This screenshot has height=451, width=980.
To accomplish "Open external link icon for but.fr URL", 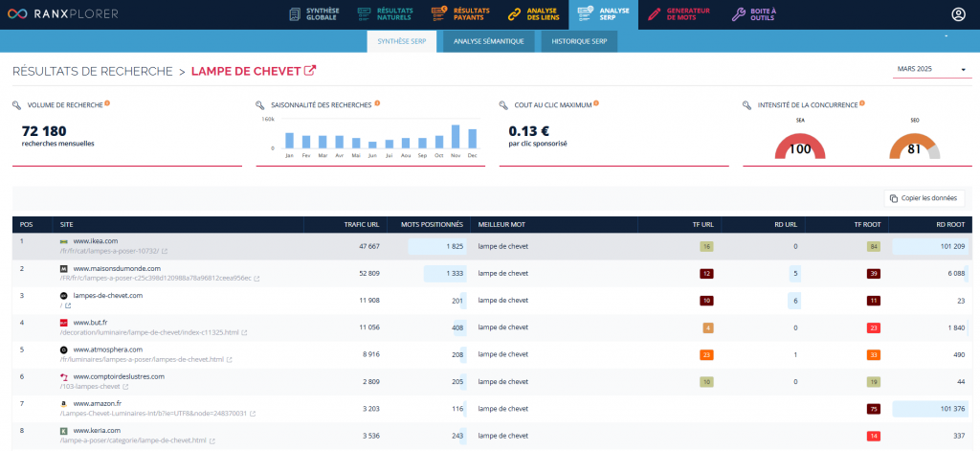I will (x=244, y=333).
